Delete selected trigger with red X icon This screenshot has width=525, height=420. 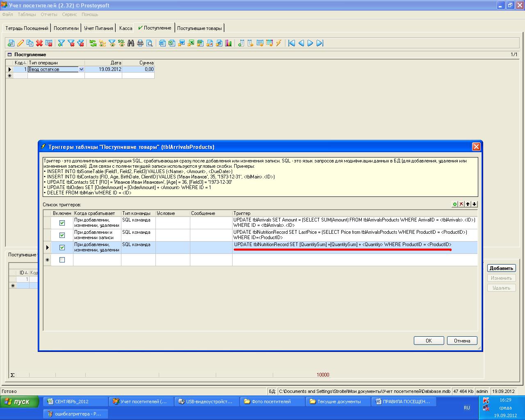pyautogui.click(x=461, y=204)
